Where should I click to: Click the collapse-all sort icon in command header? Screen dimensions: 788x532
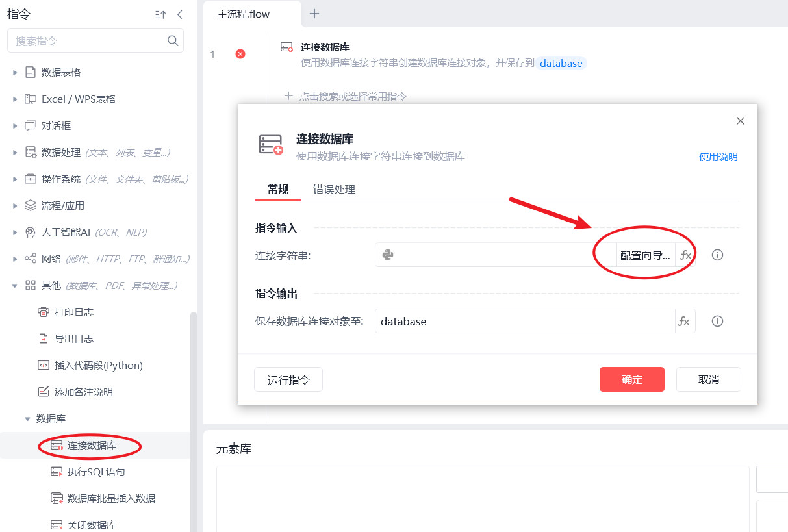click(160, 14)
